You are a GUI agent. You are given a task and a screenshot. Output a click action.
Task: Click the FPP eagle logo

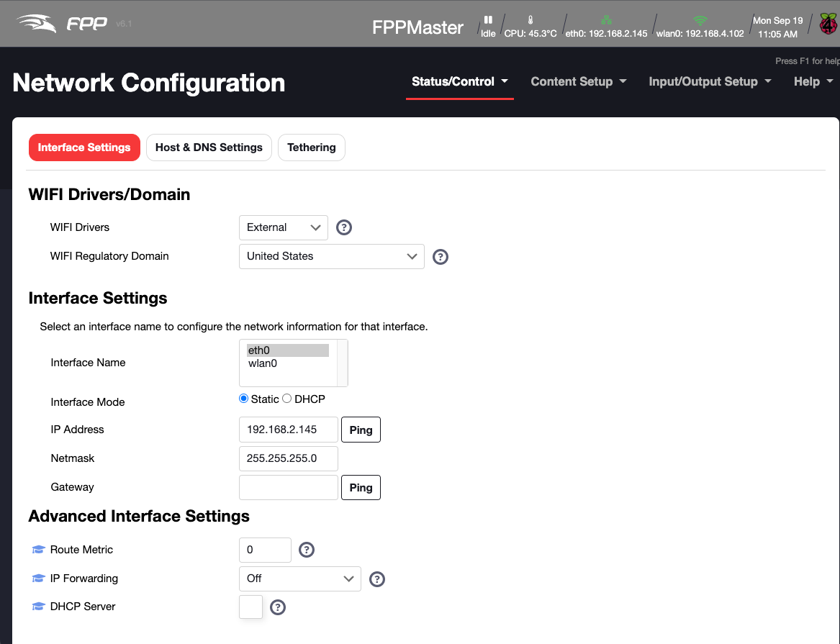pyautogui.click(x=36, y=22)
